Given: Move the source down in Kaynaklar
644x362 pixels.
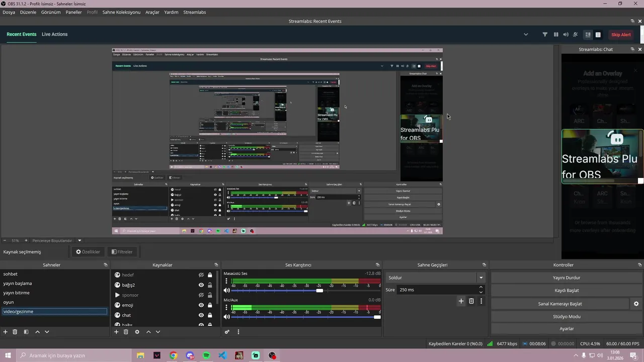Looking at the screenshot, I should click(x=158, y=332).
